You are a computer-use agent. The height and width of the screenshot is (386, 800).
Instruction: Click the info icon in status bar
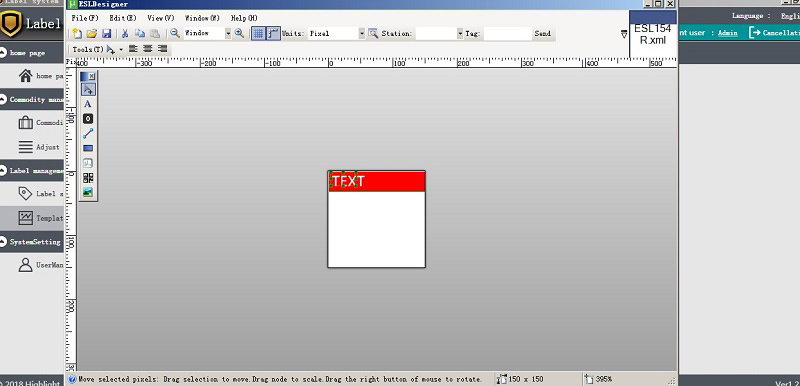(x=72, y=379)
